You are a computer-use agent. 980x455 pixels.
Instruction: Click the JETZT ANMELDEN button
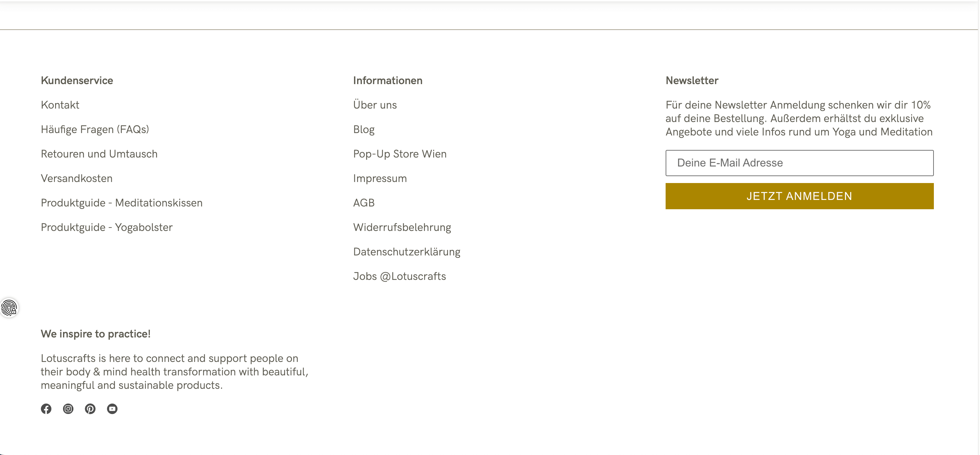799,196
